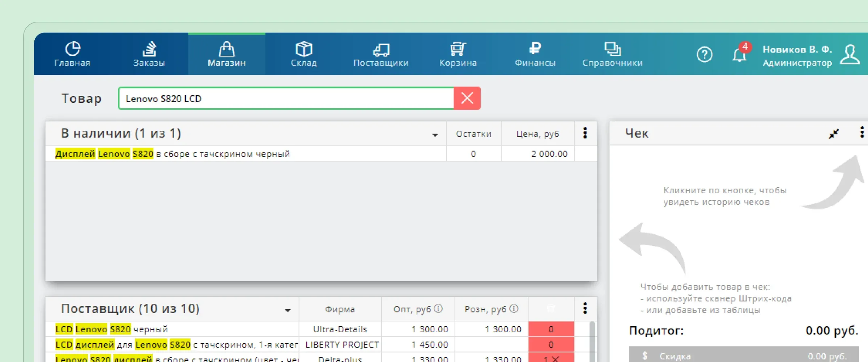Open the kebab menu of В наличии table
Image resolution: width=868 pixels, height=362 pixels.
tap(586, 133)
